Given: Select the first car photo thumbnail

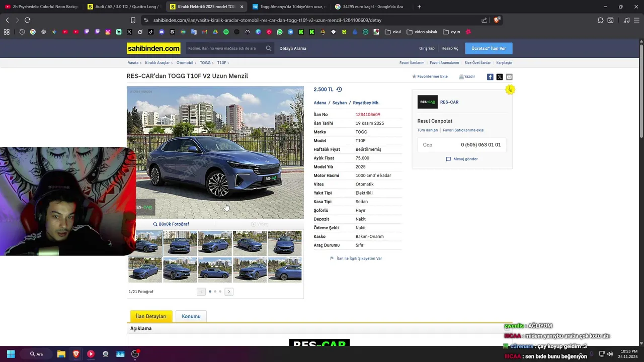Looking at the screenshot, I should tap(145, 243).
